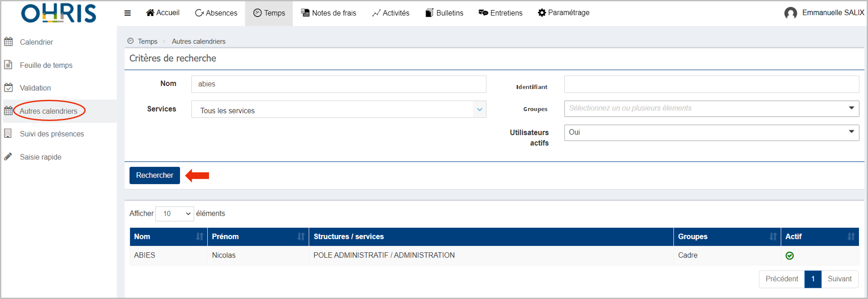The height and width of the screenshot is (299, 868).
Task: Click the Calendrier sidebar icon
Action: [8, 41]
